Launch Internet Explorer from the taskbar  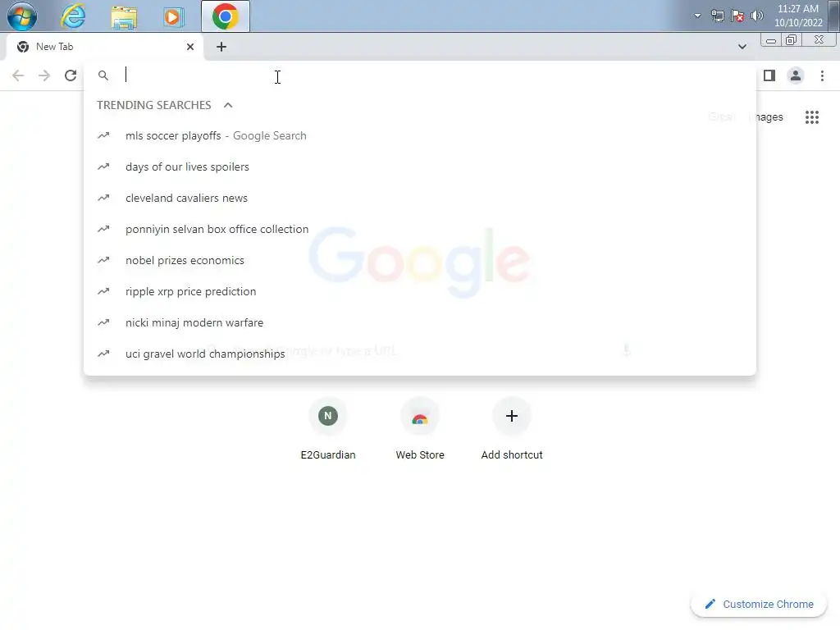point(73,16)
